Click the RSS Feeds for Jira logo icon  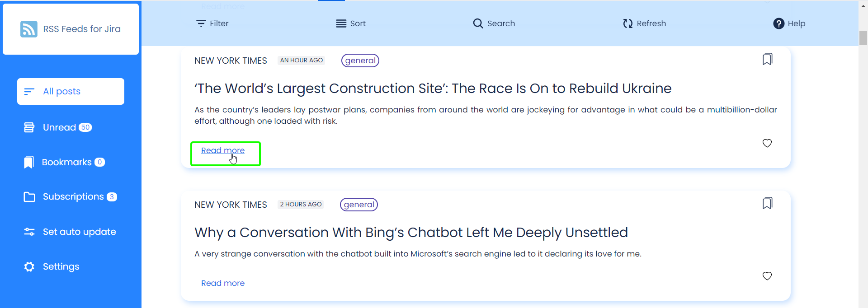coord(29,29)
